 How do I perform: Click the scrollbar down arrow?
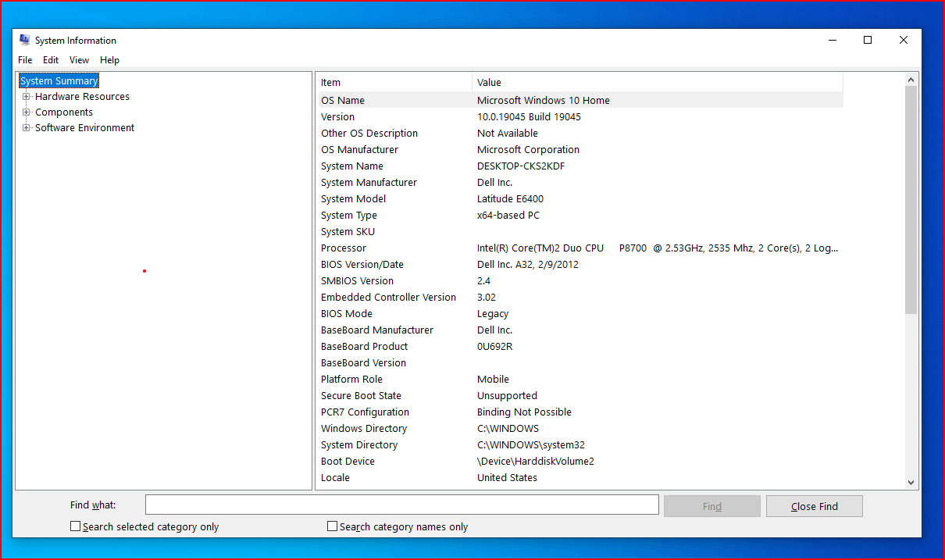(x=911, y=483)
